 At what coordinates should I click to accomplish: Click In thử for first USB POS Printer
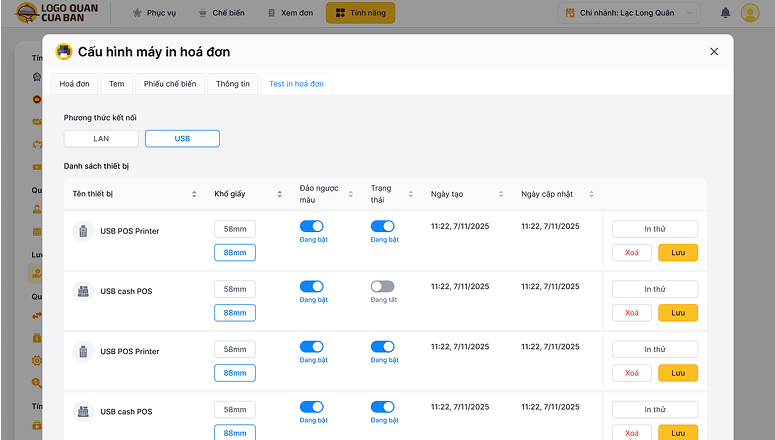coord(654,229)
